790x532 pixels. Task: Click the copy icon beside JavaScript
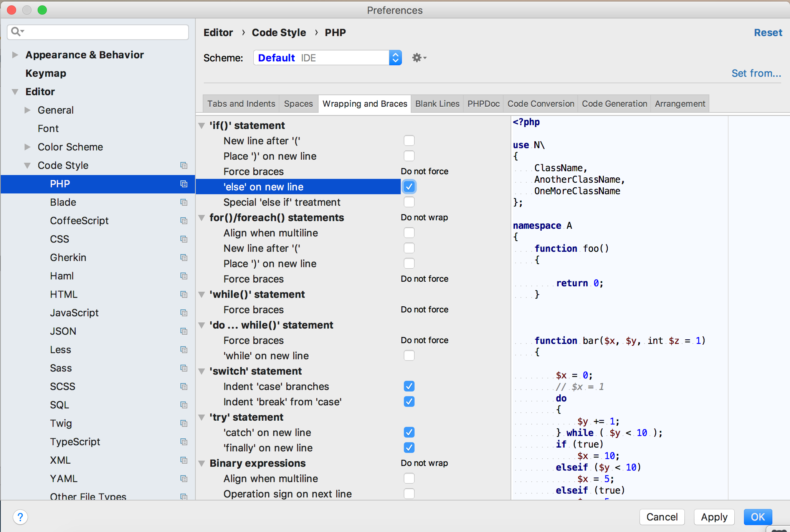coord(184,313)
